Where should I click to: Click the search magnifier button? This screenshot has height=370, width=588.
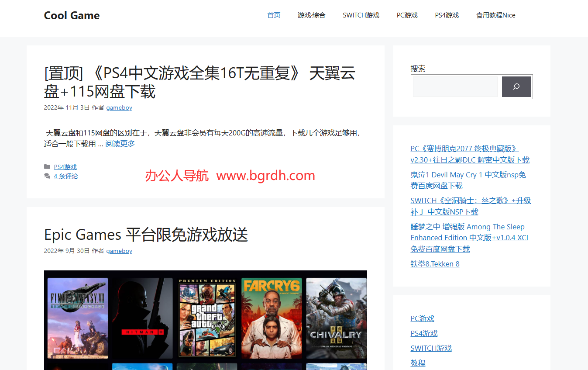(516, 86)
